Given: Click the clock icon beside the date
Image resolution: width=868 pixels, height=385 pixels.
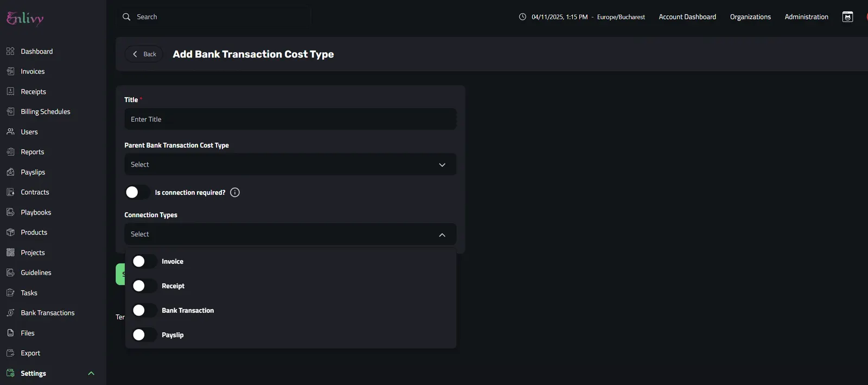Looking at the screenshot, I should click(522, 17).
